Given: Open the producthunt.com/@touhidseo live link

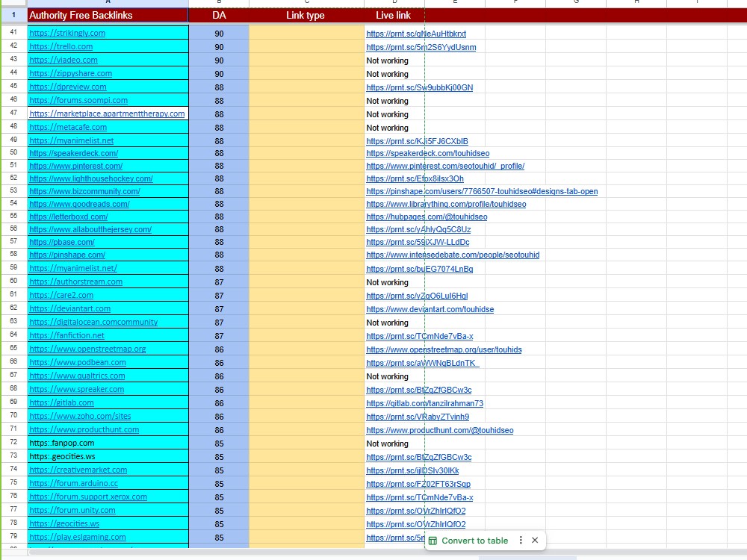Looking at the screenshot, I should (x=439, y=429).
